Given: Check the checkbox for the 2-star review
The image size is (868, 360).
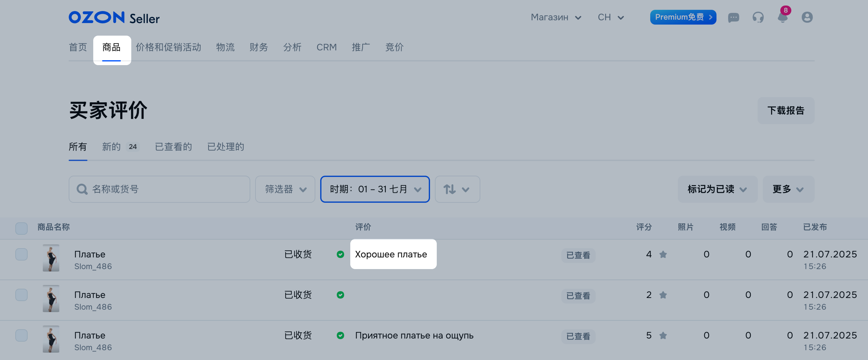Looking at the screenshot, I should [x=21, y=295].
